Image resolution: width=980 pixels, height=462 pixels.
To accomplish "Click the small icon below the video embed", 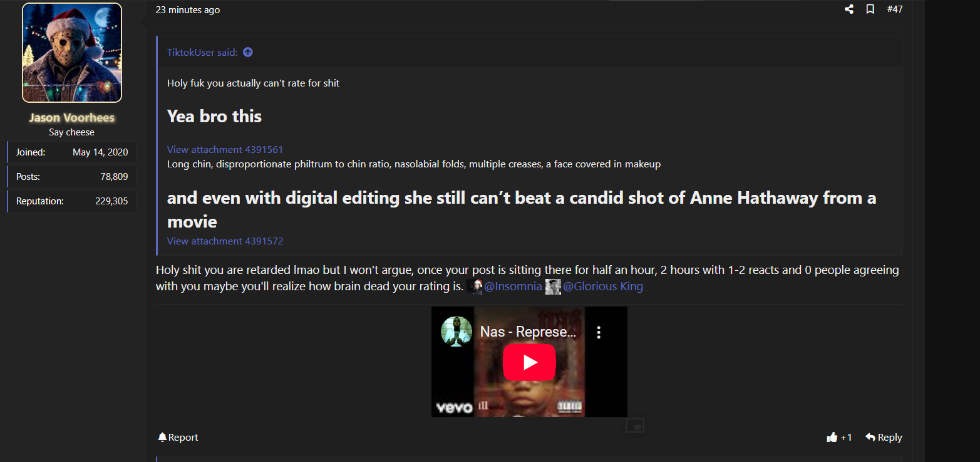I will [x=635, y=426].
